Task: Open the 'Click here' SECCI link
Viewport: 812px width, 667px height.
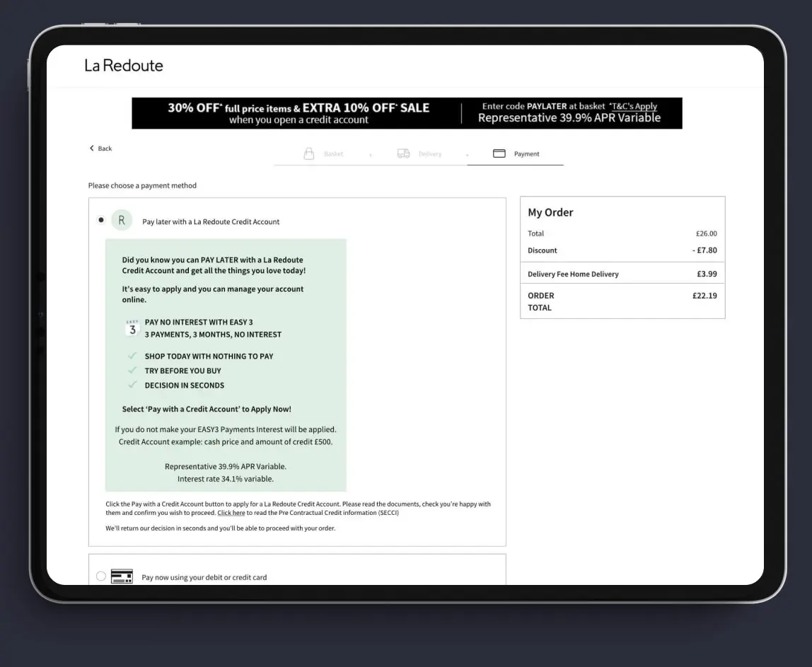Action: (231, 513)
